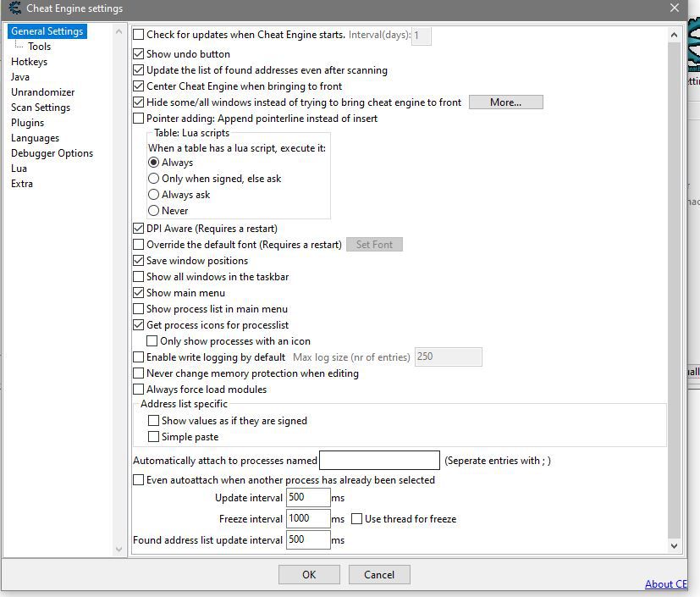Enable Always force load modules
The width and height of the screenshot is (700, 597).
pos(139,390)
